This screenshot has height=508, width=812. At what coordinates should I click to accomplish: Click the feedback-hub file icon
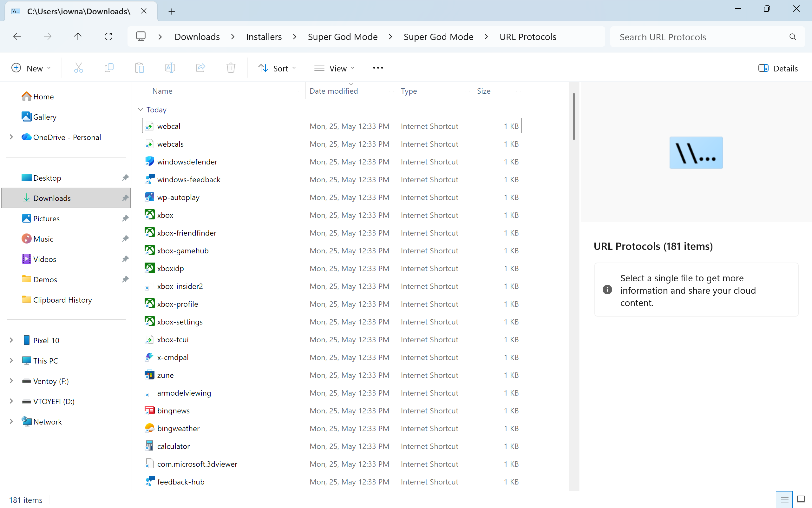tap(149, 481)
